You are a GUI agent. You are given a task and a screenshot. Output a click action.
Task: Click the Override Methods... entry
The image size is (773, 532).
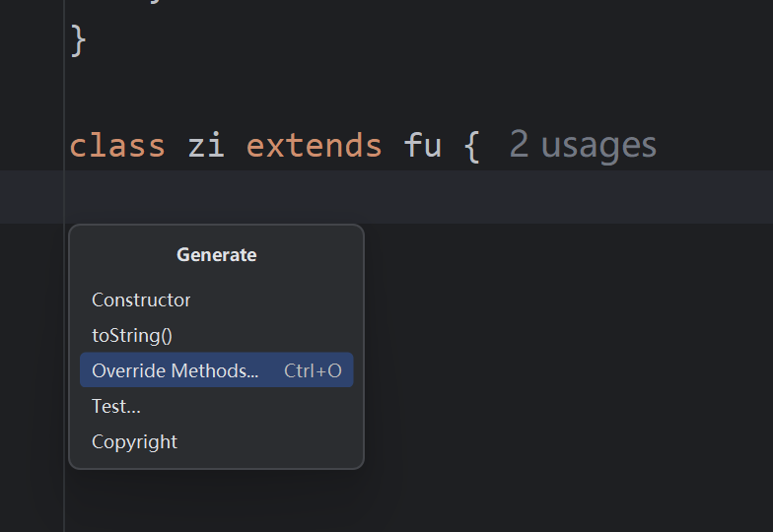coord(217,370)
